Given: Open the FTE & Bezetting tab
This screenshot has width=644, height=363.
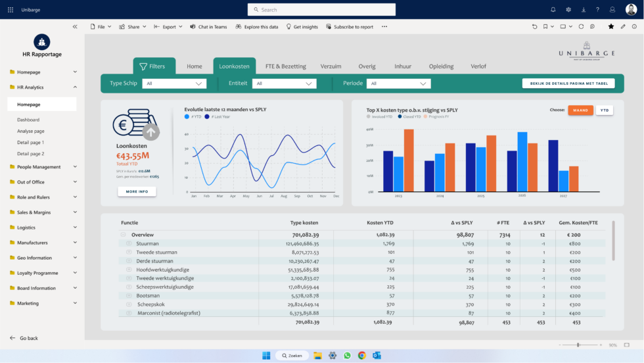Looking at the screenshot, I should [x=285, y=66].
